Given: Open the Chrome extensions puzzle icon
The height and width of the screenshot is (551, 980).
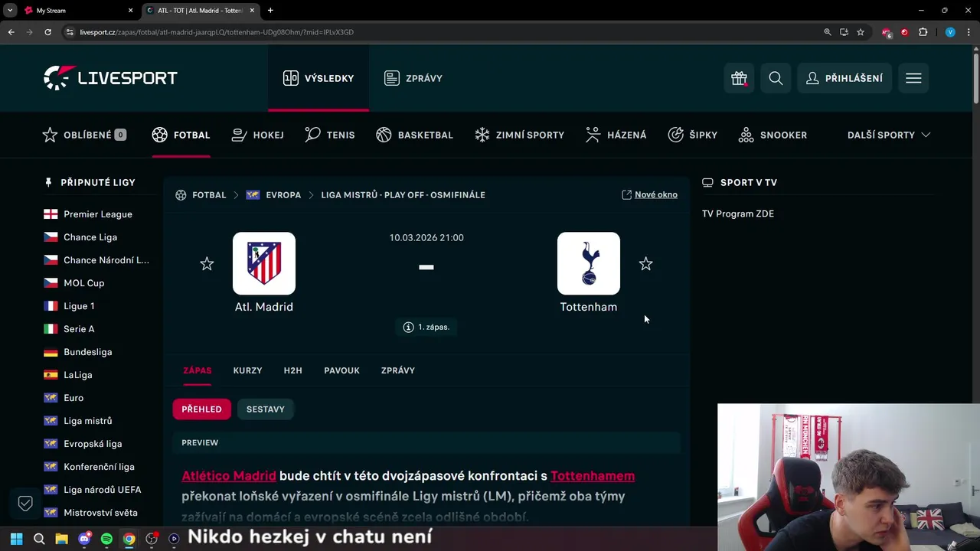Looking at the screenshot, I should point(923,32).
